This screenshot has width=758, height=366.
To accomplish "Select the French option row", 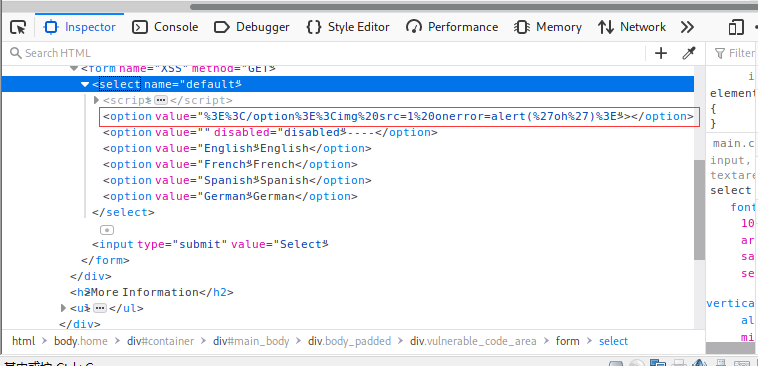I will 230,164.
